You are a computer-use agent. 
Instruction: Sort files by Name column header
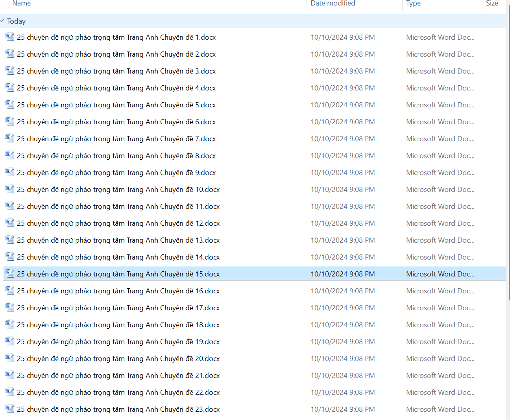coord(21,3)
